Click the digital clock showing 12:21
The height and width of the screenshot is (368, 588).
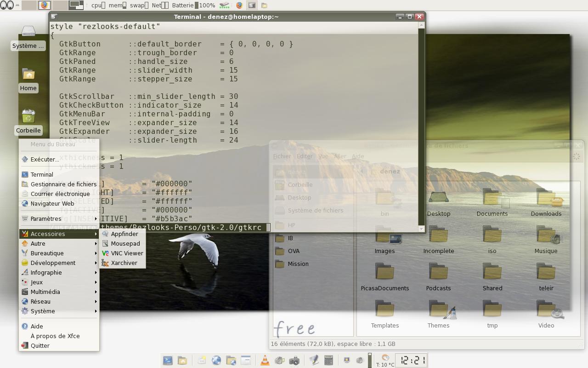tap(412, 360)
